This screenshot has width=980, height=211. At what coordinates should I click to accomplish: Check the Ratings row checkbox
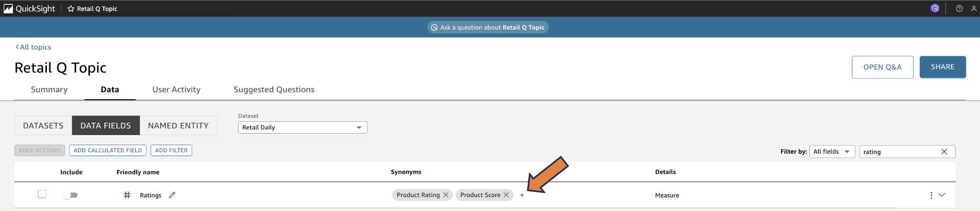(x=42, y=194)
